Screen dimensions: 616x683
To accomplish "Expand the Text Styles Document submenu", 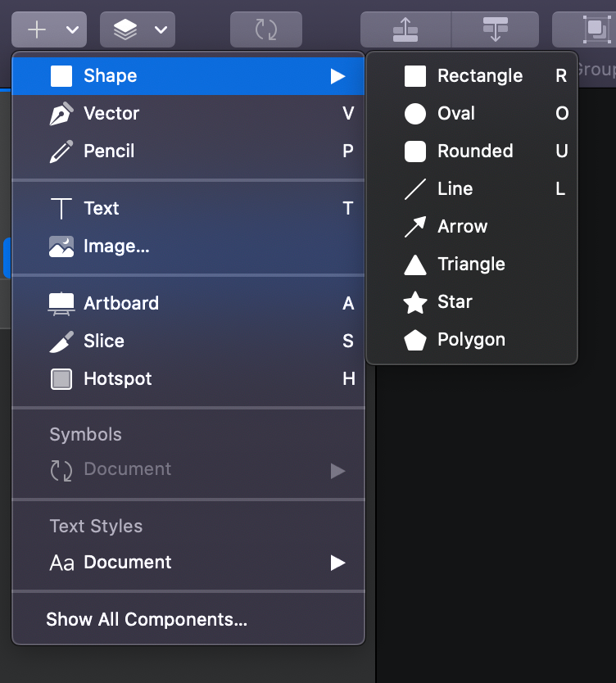I will pos(337,563).
